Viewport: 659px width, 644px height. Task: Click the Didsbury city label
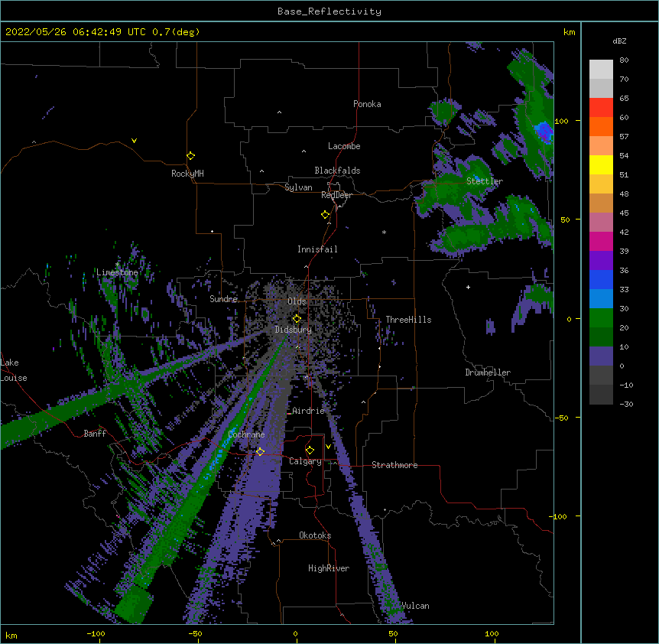[294, 330]
